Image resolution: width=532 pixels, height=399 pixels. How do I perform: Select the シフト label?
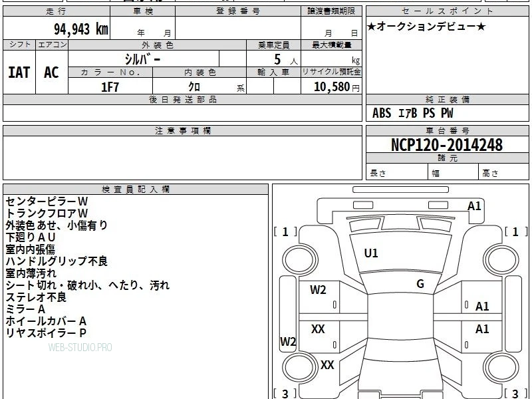(x=19, y=45)
